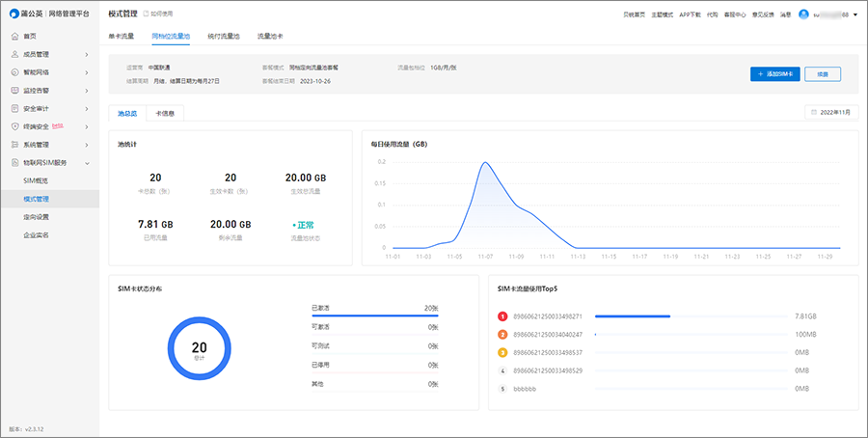Click the settings icon beside 系统管理
Screen dimensions: 868x438
coord(14,145)
